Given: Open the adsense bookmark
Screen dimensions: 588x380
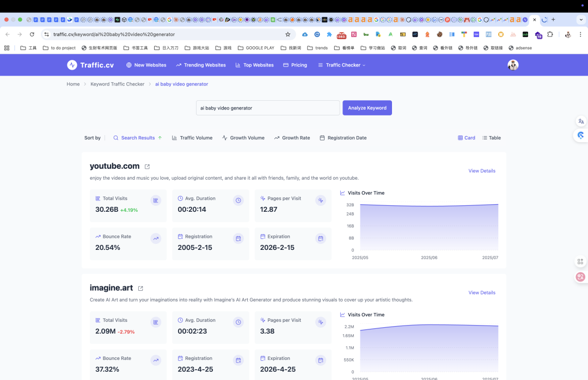Looking at the screenshot, I should pos(520,48).
